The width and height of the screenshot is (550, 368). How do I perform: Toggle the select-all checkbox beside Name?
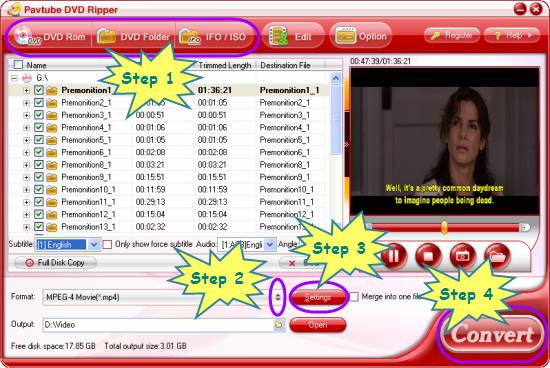point(18,65)
